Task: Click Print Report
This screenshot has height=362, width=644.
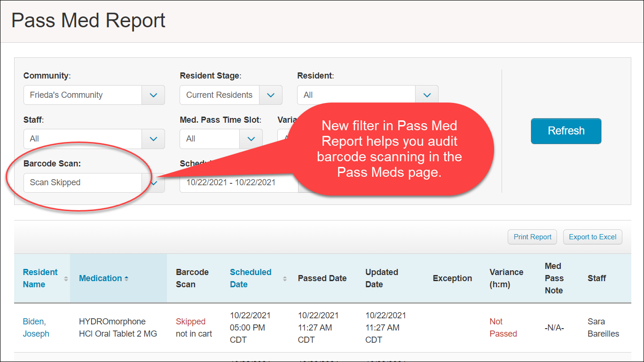Action: pyautogui.click(x=532, y=237)
